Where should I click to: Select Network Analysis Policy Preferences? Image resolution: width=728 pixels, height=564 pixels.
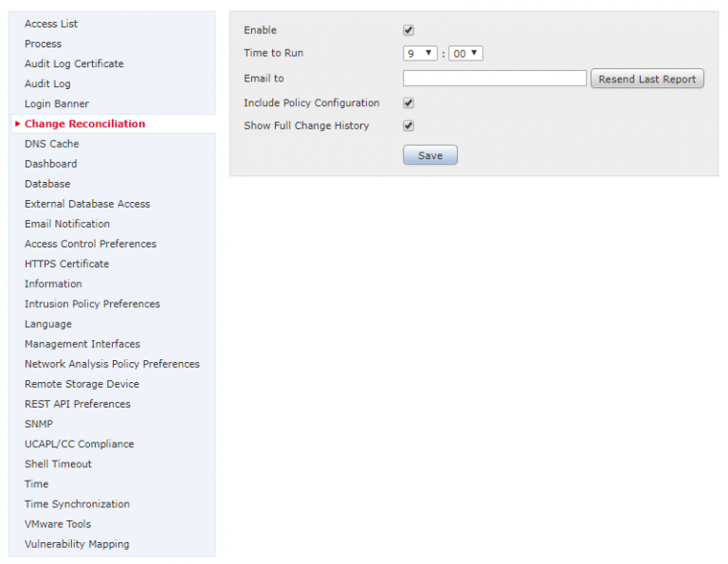(x=113, y=364)
